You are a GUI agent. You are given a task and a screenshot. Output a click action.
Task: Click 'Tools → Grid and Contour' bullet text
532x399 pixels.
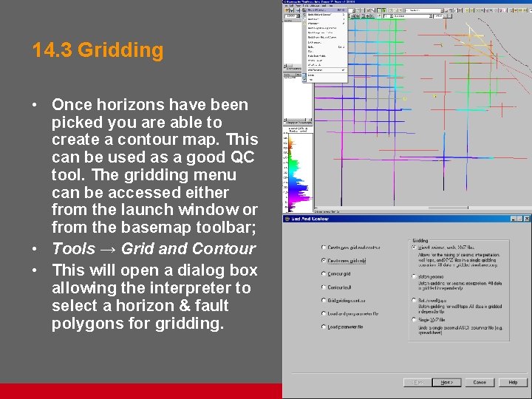[x=154, y=249]
